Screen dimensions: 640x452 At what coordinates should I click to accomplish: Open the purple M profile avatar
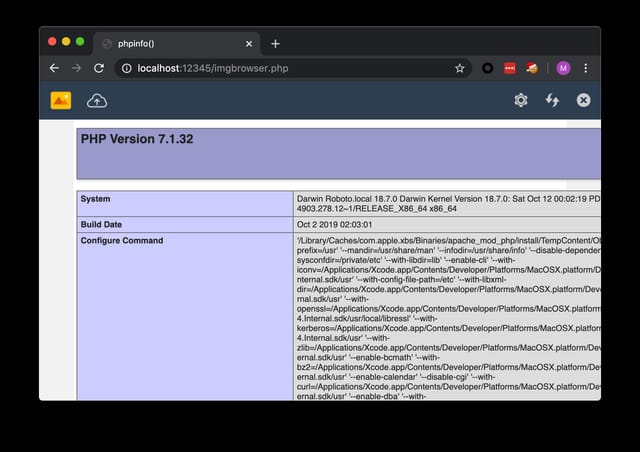tap(563, 68)
